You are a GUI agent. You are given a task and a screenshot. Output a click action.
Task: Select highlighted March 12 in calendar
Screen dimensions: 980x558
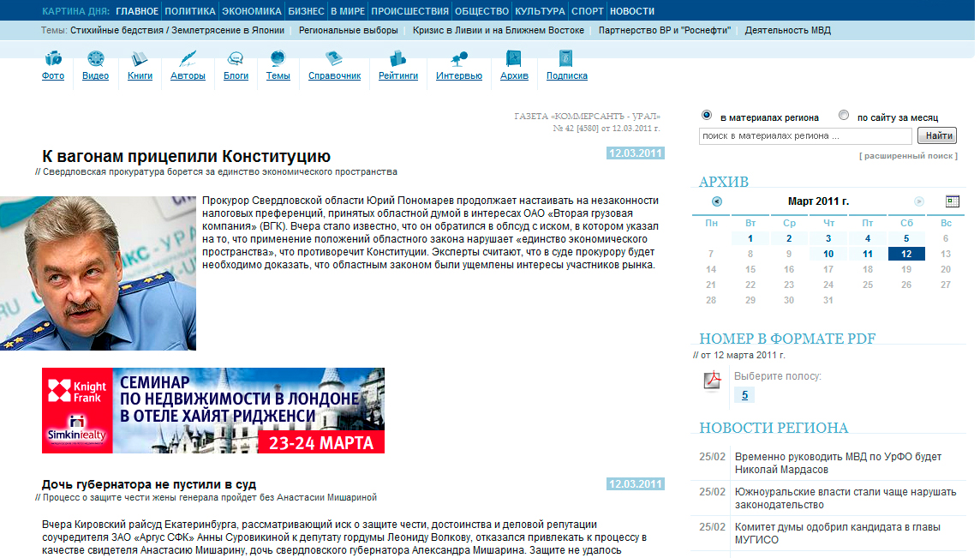tap(906, 254)
